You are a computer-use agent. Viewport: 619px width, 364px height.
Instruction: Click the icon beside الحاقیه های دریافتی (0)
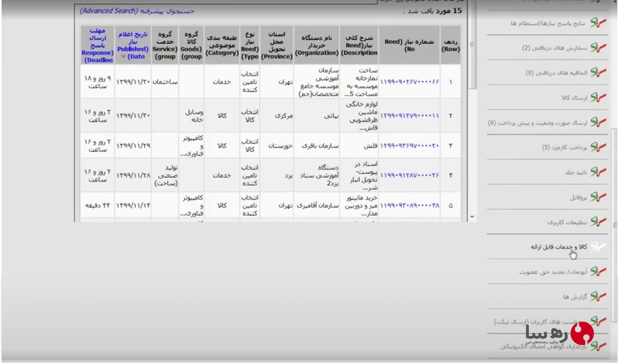598,73
